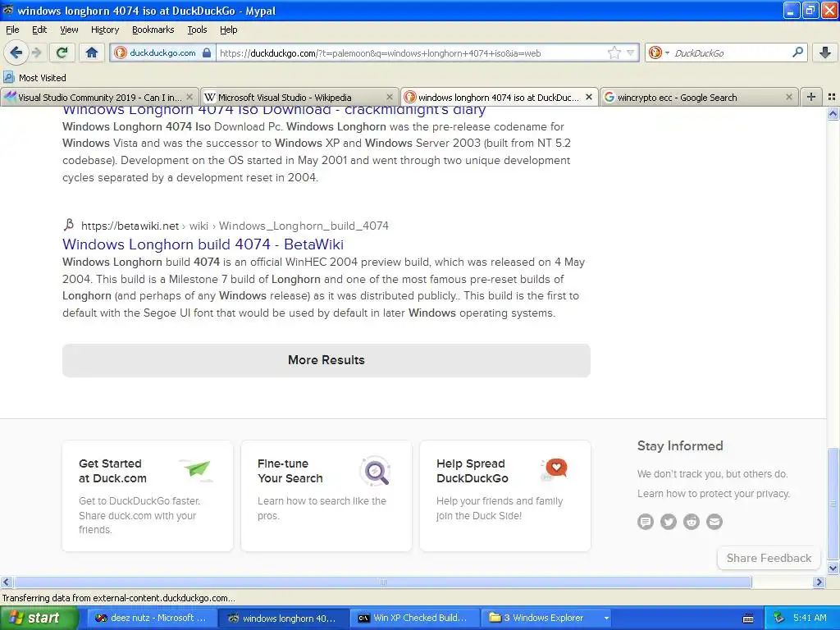Viewport: 840px width, 630px height.
Task: Reload the current page
Action: [62, 52]
